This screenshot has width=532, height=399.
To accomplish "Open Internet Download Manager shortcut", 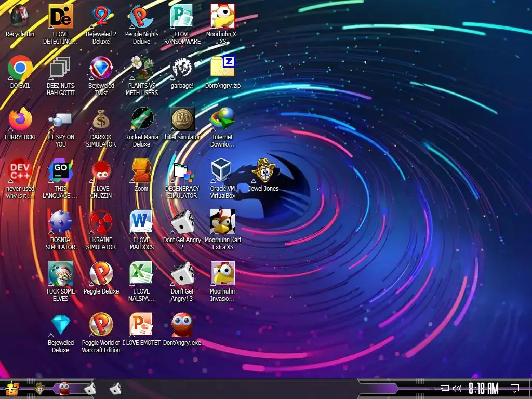I will 222,127.
